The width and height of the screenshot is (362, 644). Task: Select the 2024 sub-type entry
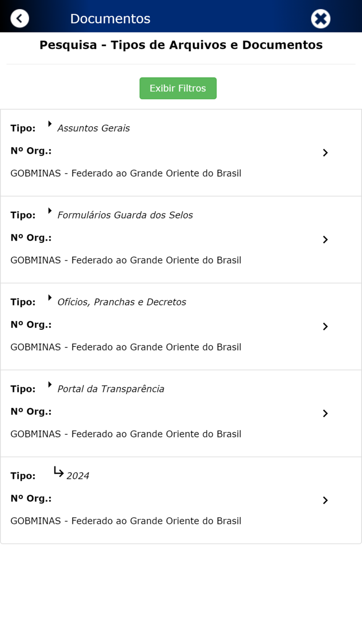[79, 476]
